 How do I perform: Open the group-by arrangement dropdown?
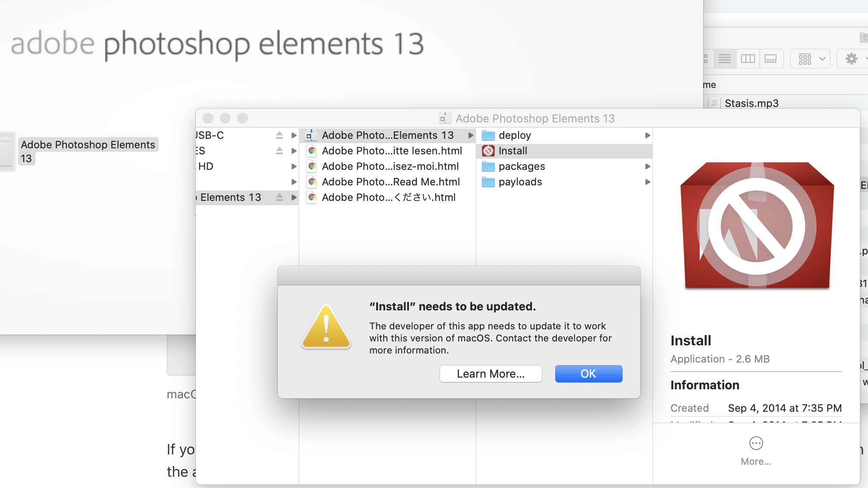point(811,59)
